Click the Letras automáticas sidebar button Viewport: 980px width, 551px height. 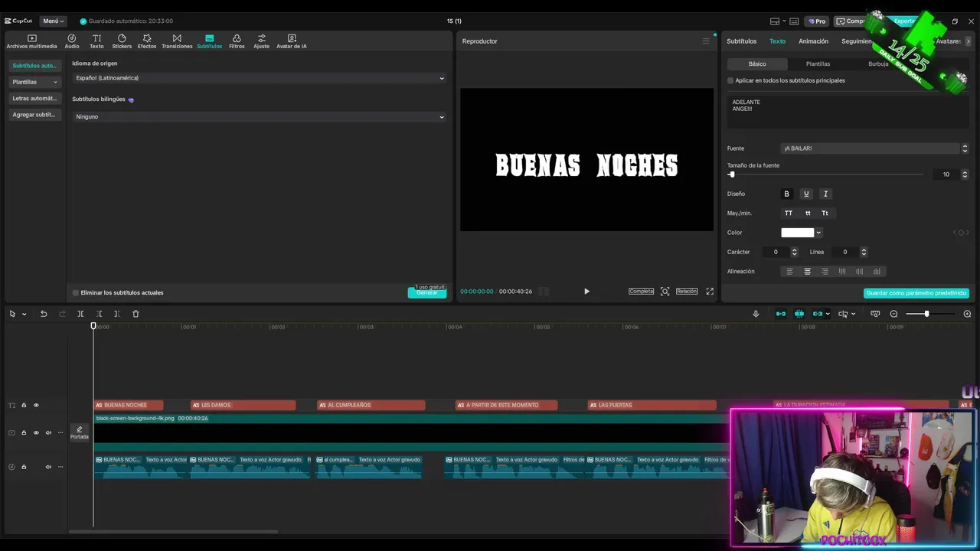34,99
